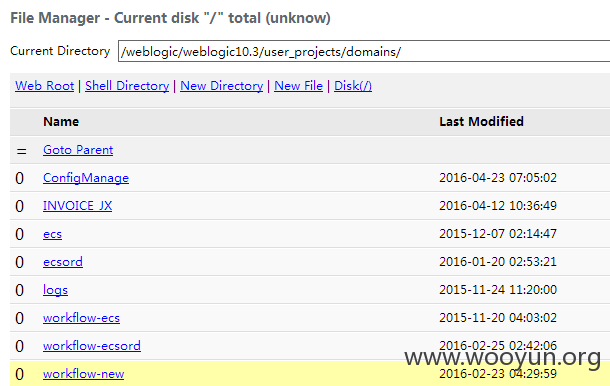This screenshot has height=386, width=610.
Task: Click the Last Modified column header
Action: 481,121
